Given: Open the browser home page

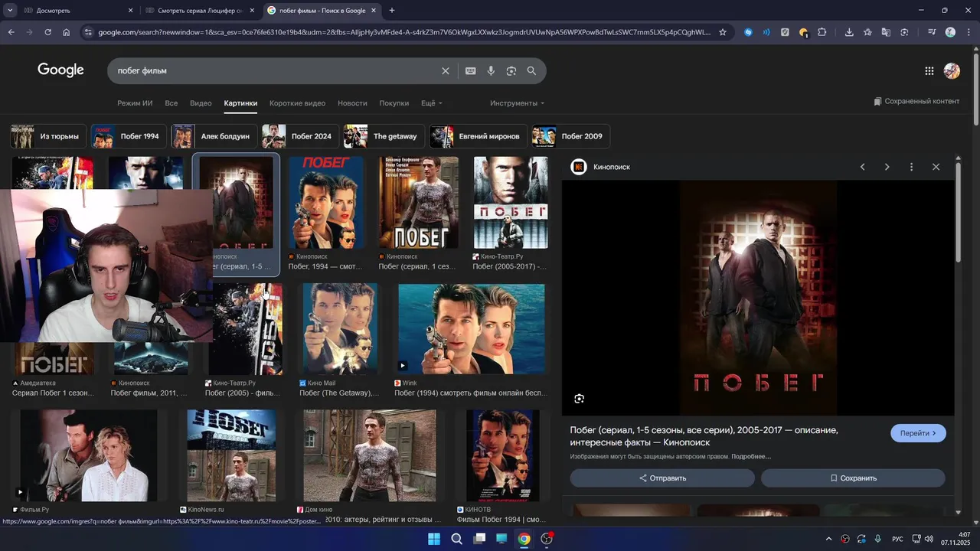Looking at the screenshot, I should [x=67, y=32].
